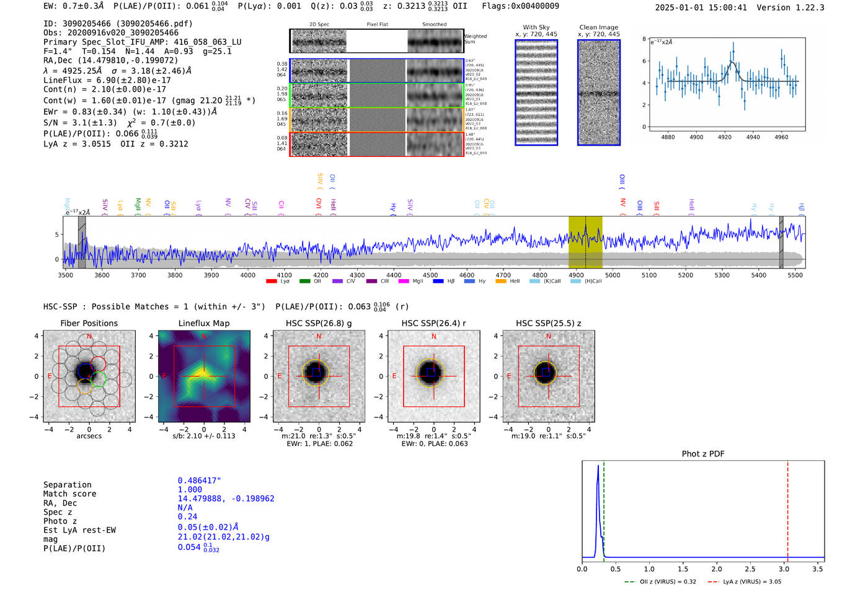Image resolution: width=868 pixels, height=591 pixels.
Task: Click the Gaussian emission line fit plot
Action: coord(727,84)
